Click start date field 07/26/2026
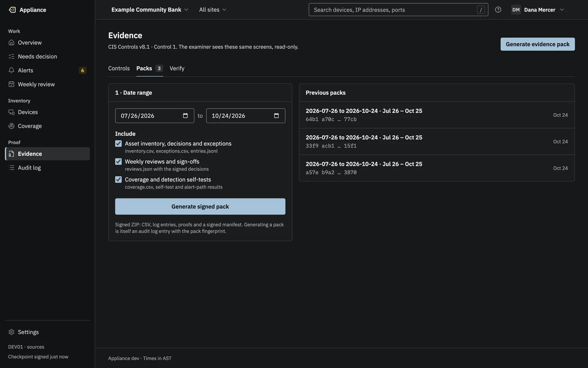Screen dimensions: 588x368 coord(154,116)
